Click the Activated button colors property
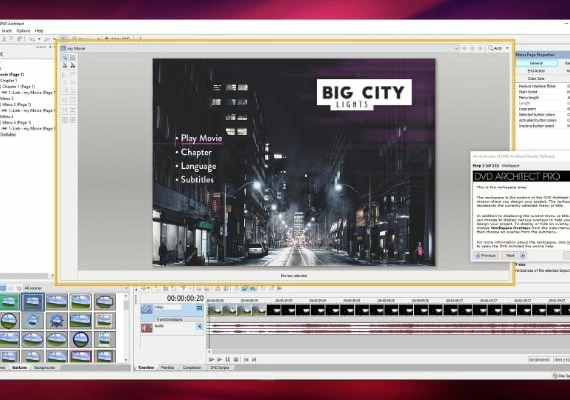The image size is (570, 400). [x=543, y=120]
